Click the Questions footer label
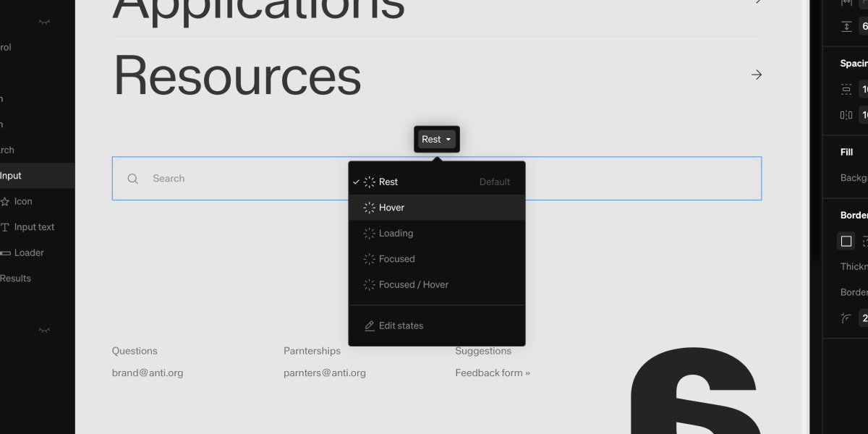 coord(135,351)
